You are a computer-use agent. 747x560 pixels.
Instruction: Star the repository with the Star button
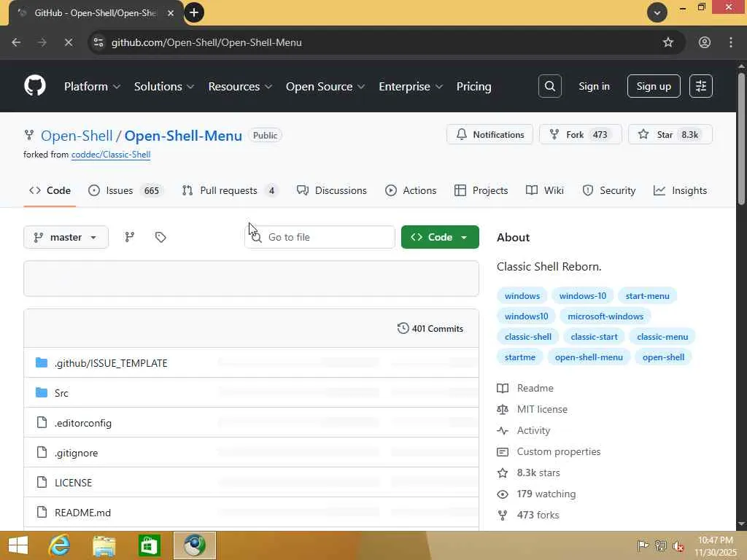point(670,135)
